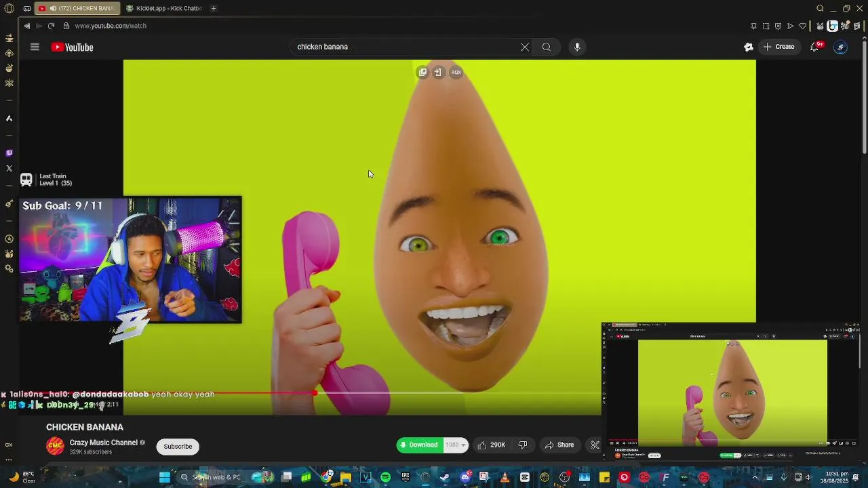Viewport: 868px width, 488px height.
Task: Open the YouTube account avatar menu
Action: [840, 47]
